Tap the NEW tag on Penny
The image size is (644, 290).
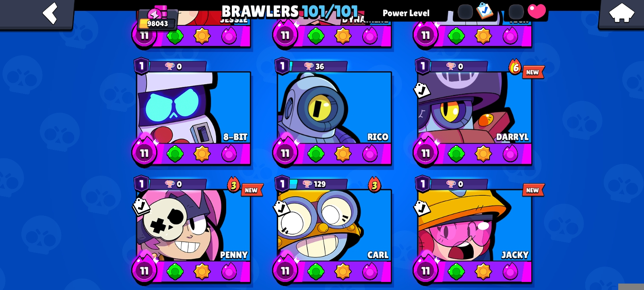[252, 190]
